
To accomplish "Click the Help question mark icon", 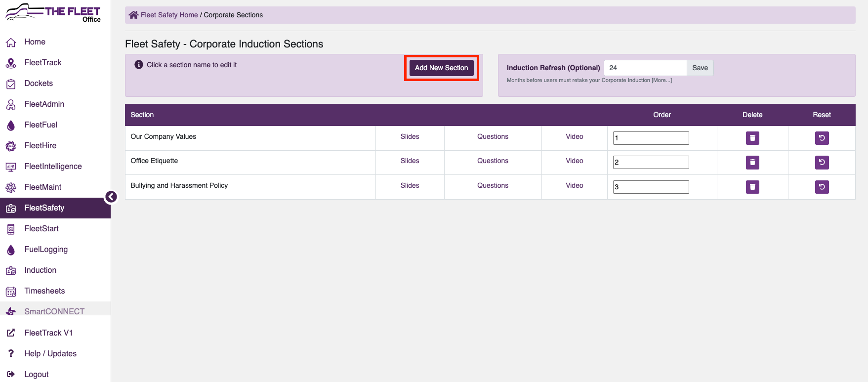I will 11,354.
